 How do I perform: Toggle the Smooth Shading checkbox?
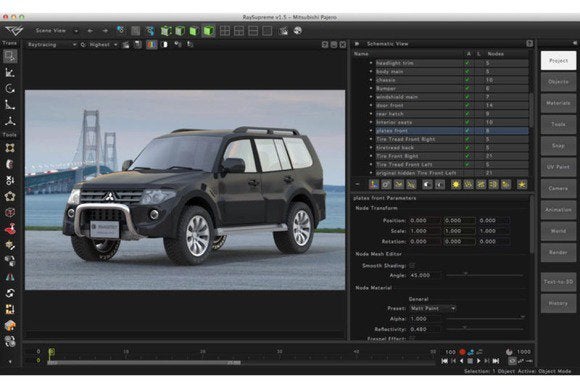(x=412, y=266)
